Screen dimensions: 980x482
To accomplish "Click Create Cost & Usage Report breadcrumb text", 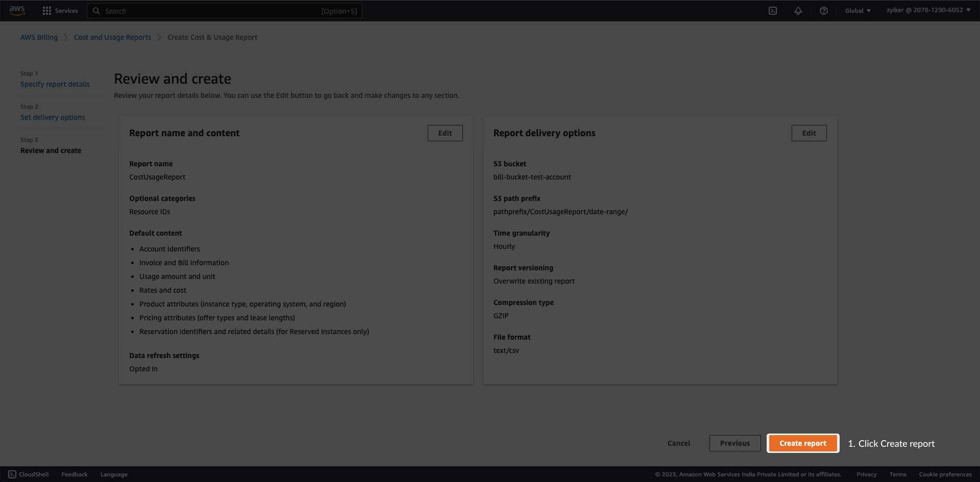I will (x=212, y=37).
